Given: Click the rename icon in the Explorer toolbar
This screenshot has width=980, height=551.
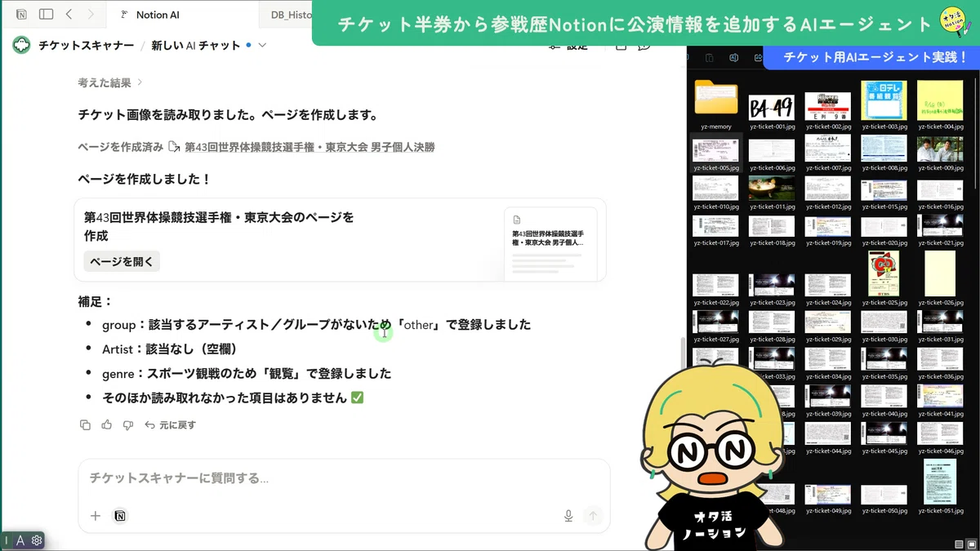Looking at the screenshot, I should click(x=734, y=58).
